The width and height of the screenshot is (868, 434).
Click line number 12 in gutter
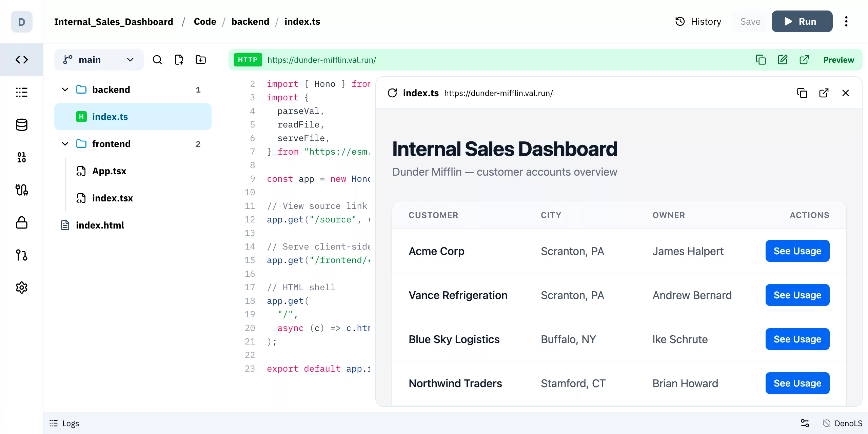click(250, 219)
